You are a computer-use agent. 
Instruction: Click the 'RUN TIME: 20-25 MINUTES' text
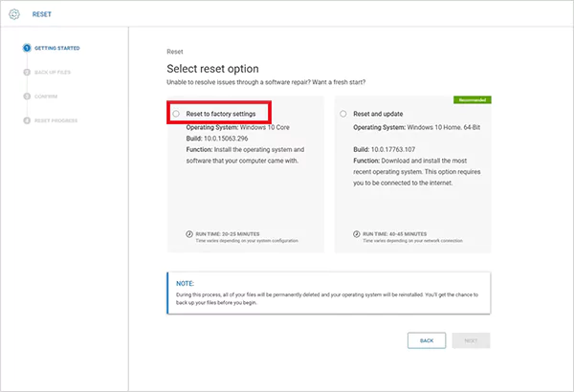pos(228,234)
